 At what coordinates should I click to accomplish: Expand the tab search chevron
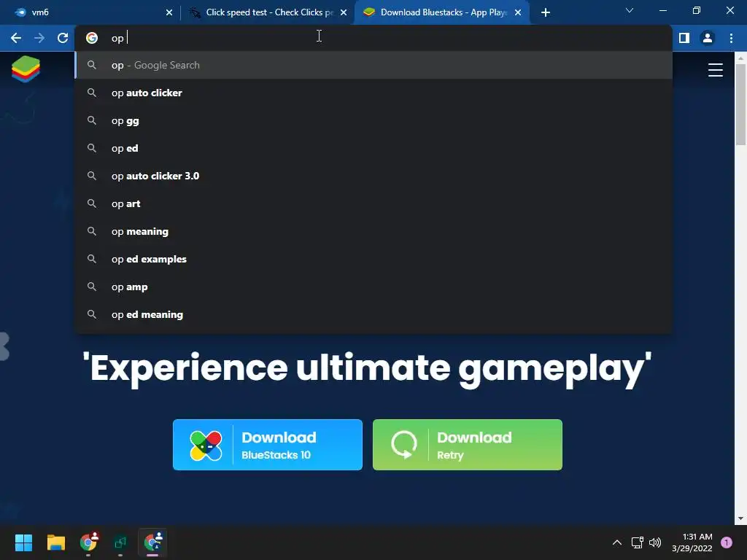tap(630, 10)
